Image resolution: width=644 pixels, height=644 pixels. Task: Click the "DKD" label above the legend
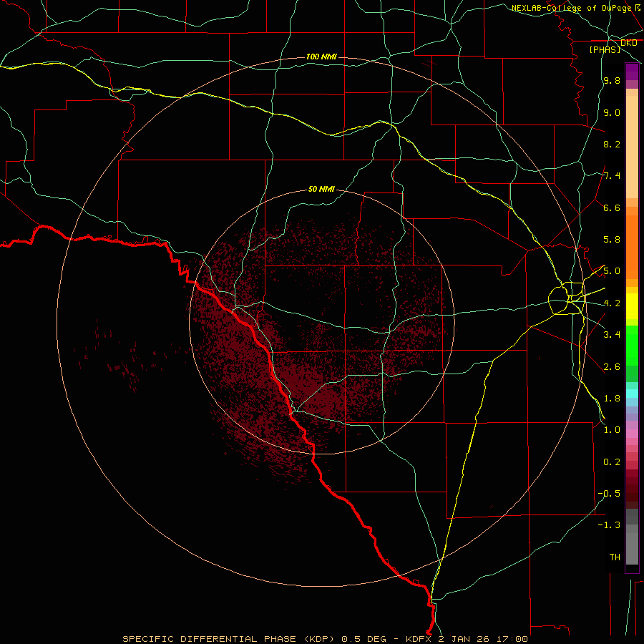coord(628,43)
